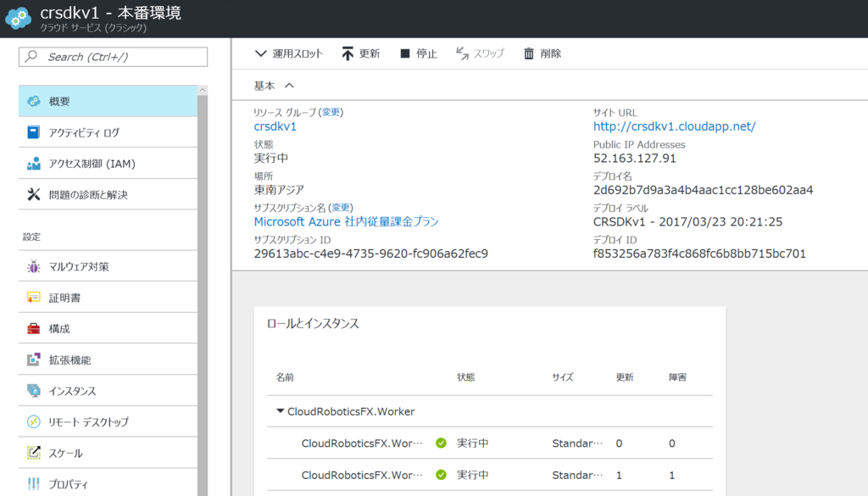
Task: Click 変更 link next to サブスクリプション名
Action: 341,208
